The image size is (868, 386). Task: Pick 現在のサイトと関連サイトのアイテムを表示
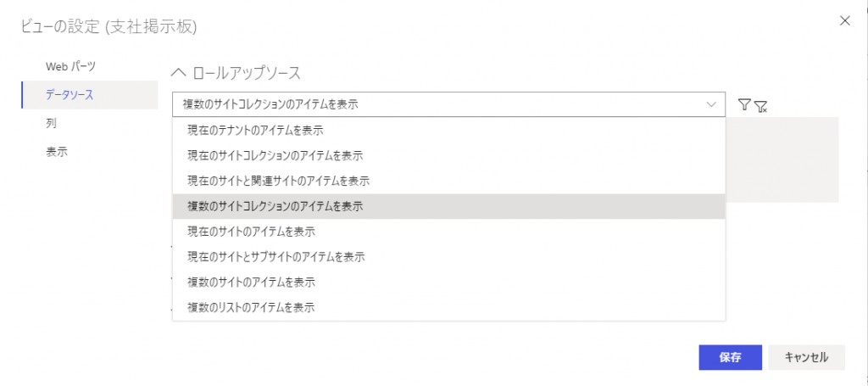(278, 181)
